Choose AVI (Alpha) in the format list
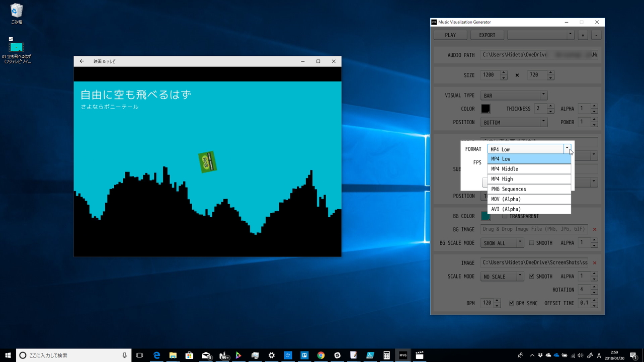This screenshot has height=362, width=644. click(529, 209)
